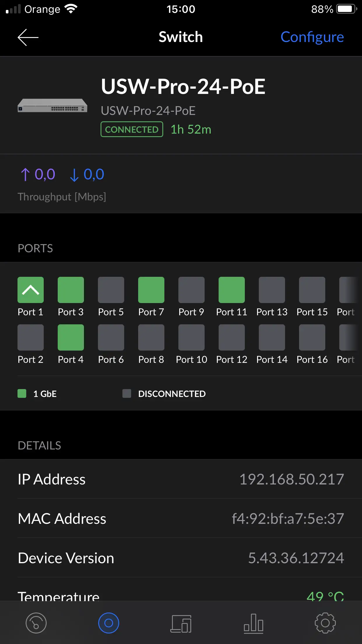
Task: Tap the CONNECTED status badge
Action: point(132,129)
